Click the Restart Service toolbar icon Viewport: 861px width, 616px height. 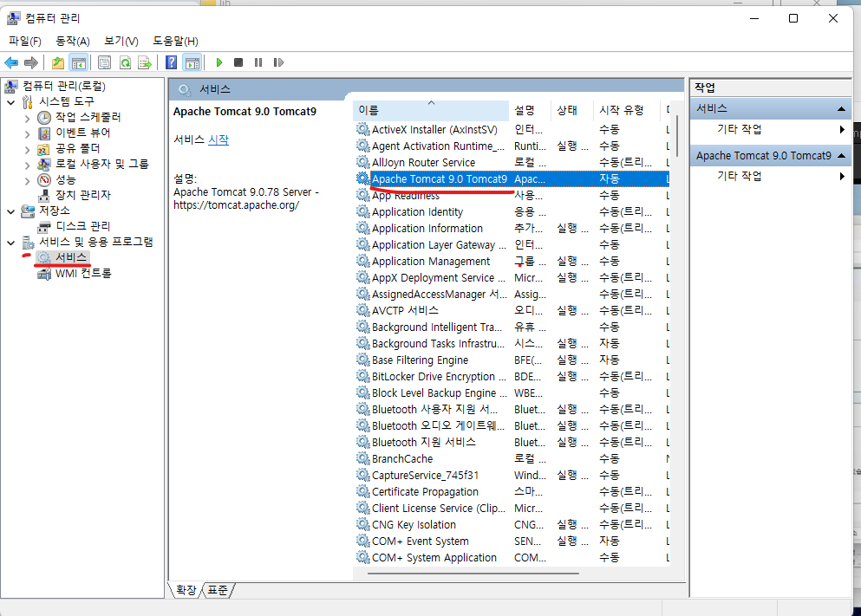[x=278, y=62]
